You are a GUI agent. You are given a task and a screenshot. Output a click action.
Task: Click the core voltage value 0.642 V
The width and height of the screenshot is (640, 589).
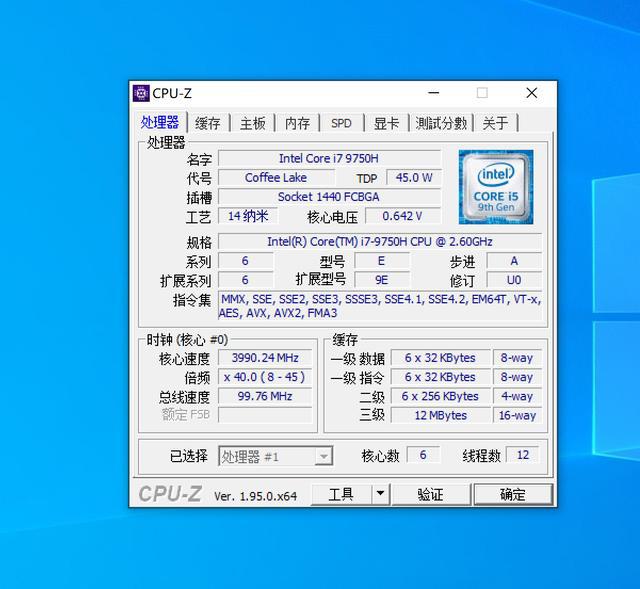[403, 216]
